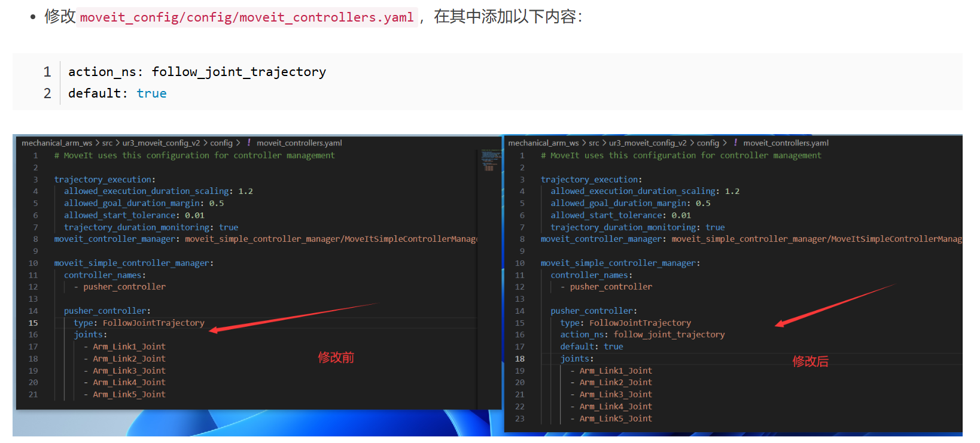Screen dimensions: 980x443
Task: Click the blue 'true' value in the light code block
Action: pos(151,93)
